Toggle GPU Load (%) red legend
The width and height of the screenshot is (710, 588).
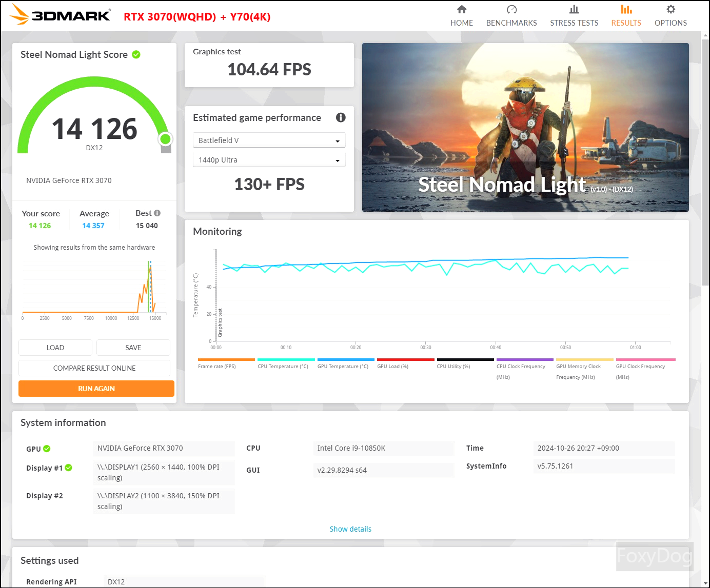click(405, 363)
